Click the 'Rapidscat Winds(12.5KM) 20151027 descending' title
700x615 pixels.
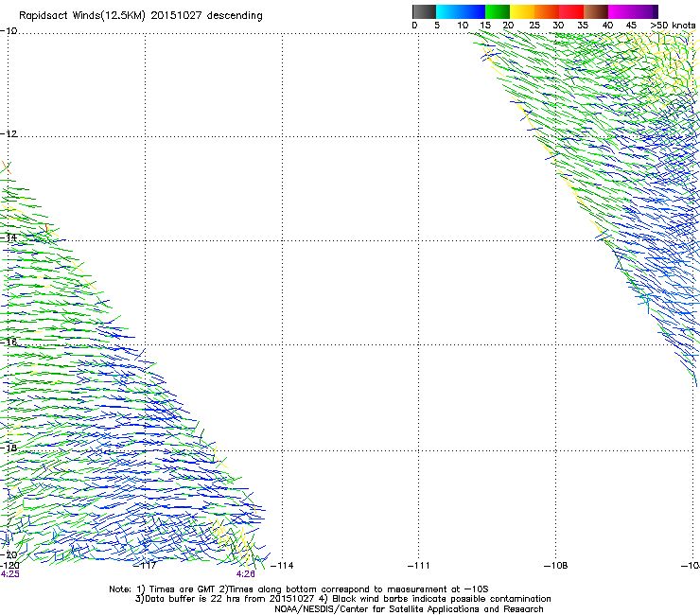click(141, 16)
